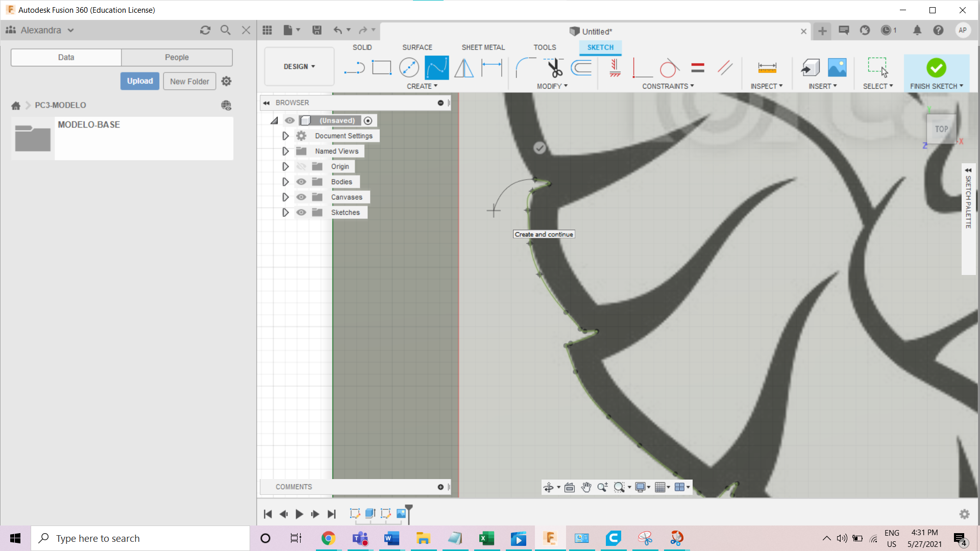The height and width of the screenshot is (551, 980).
Task: Click the Select window tool icon
Action: pyautogui.click(x=878, y=67)
